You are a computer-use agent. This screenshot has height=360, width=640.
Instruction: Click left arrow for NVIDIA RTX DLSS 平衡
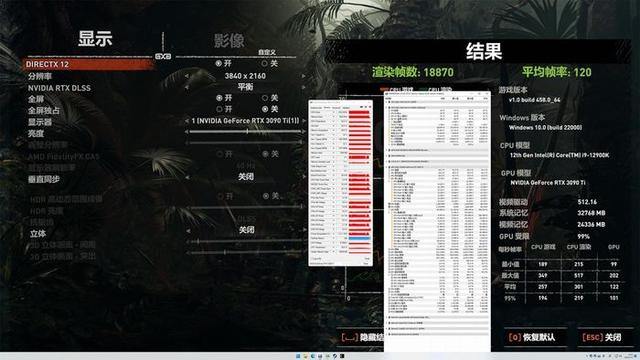(187, 87)
